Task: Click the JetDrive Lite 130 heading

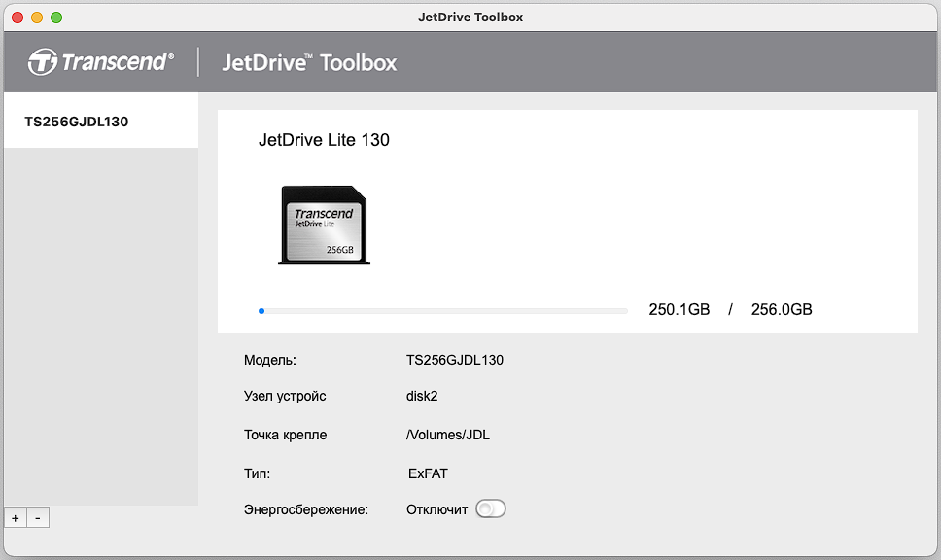Action: pos(324,140)
